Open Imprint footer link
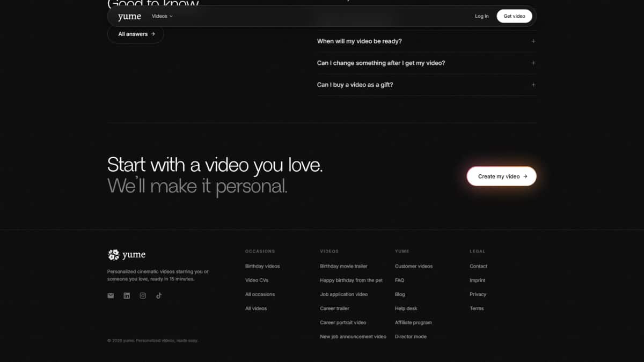Viewport: 644px width, 362px height. tap(478, 280)
